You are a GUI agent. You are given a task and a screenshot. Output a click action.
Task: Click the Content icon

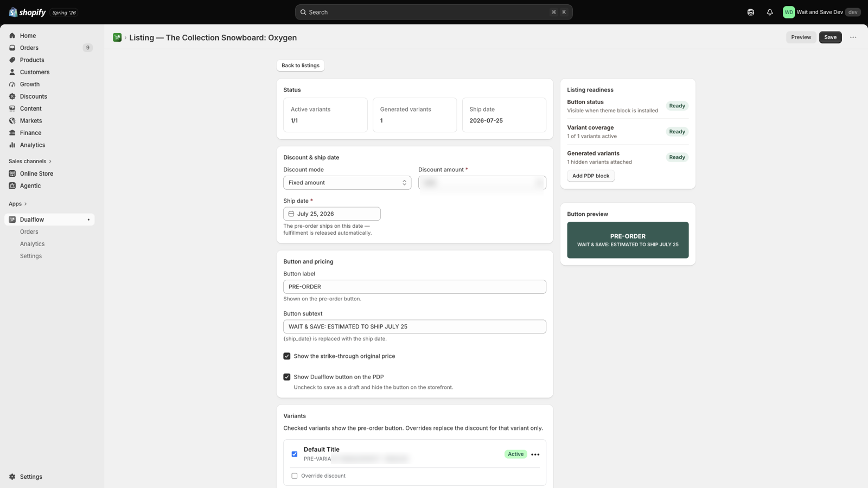pyautogui.click(x=12, y=108)
